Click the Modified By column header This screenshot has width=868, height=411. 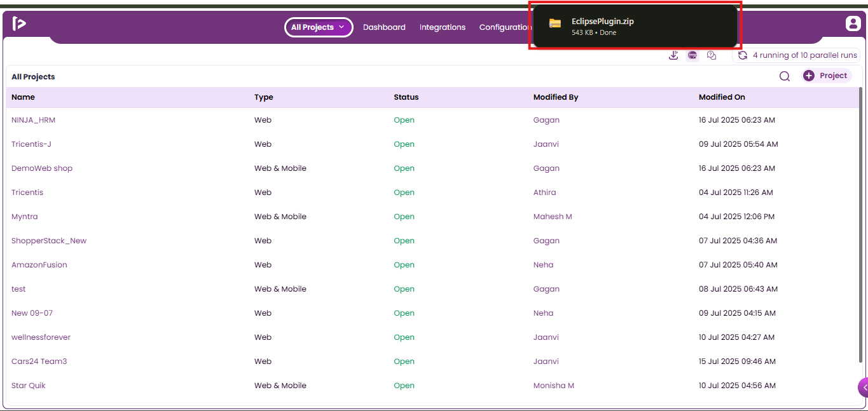(556, 97)
